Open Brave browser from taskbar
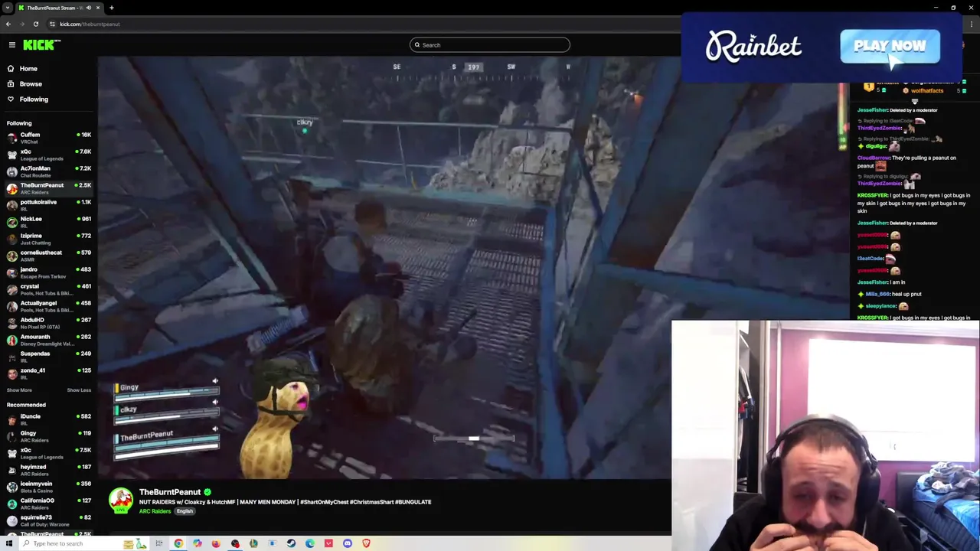 pyautogui.click(x=366, y=543)
